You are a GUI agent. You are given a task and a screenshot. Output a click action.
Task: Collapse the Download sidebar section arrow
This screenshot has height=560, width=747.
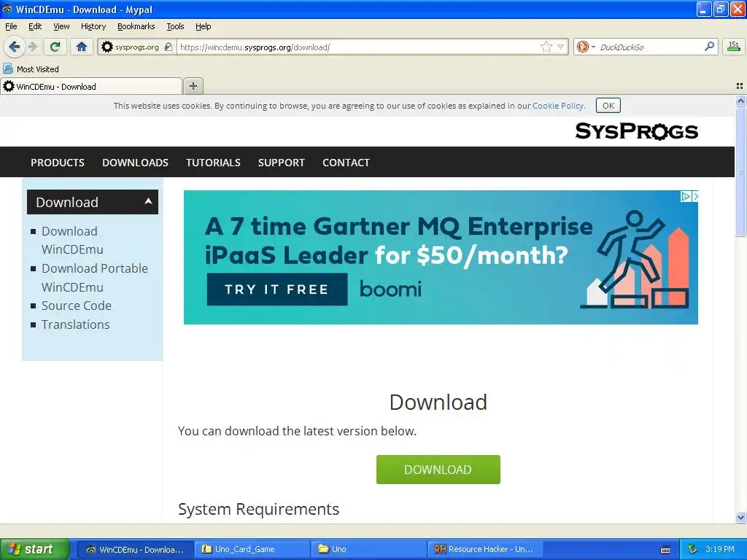pos(149,201)
